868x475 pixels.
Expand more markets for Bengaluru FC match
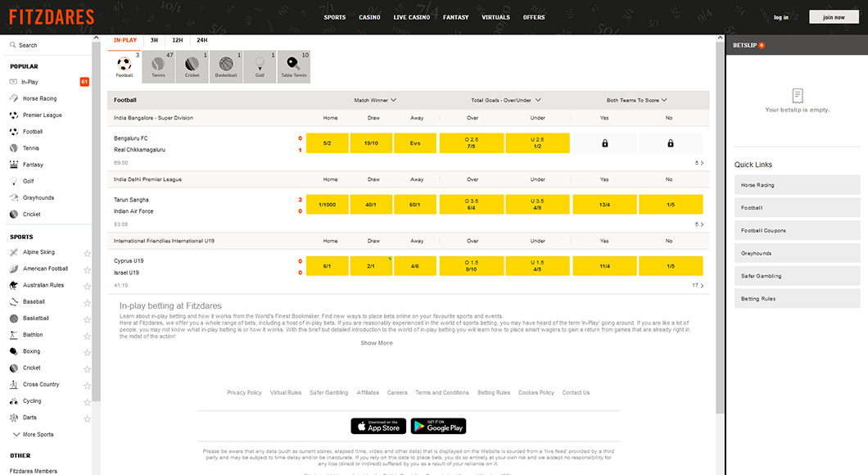pyautogui.click(x=699, y=163)
